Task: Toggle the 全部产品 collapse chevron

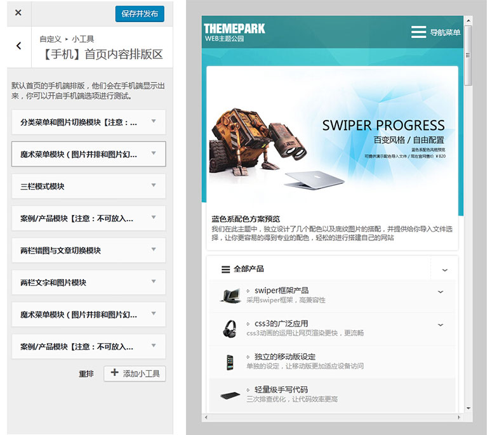Action: (444, 269)
